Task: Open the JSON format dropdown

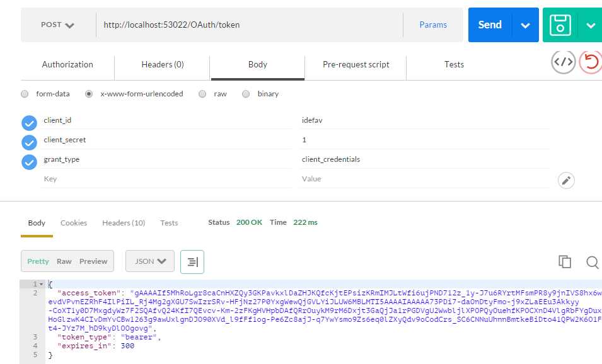Action: [x=150, y=261]
